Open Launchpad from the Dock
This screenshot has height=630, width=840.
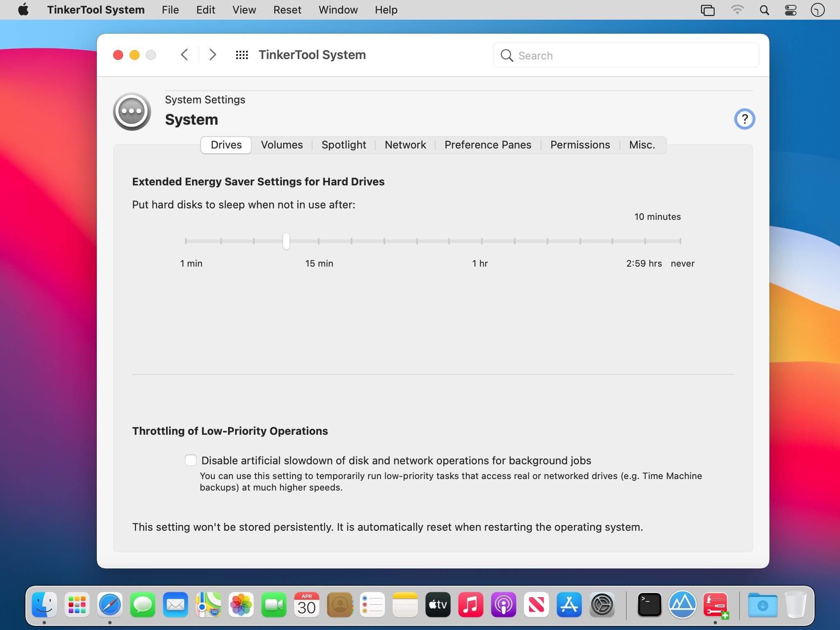click(77, 605)
